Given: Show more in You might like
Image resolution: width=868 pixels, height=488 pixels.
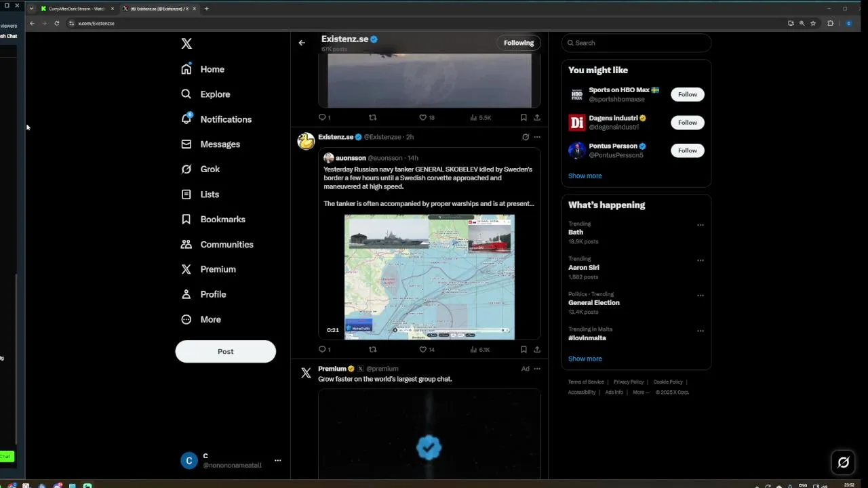Looking at the screenshot, I should click(585, 176).
